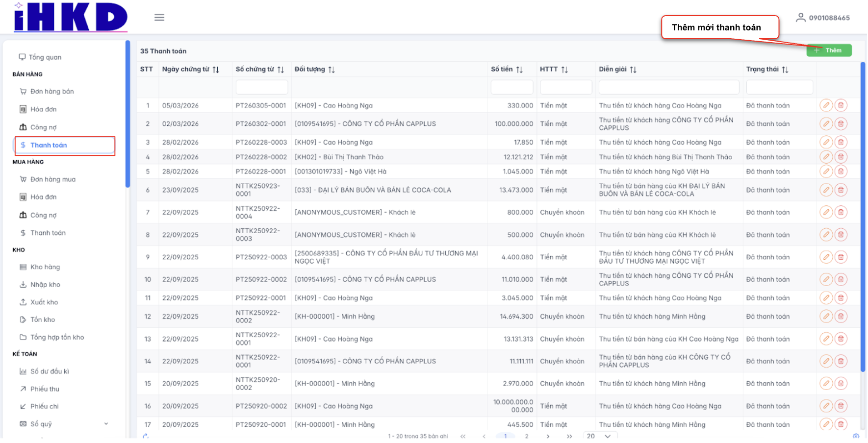Click the refresh icon at table bottom left
The width and height of the screenshot is (868, 443).
tap(146, 436)
